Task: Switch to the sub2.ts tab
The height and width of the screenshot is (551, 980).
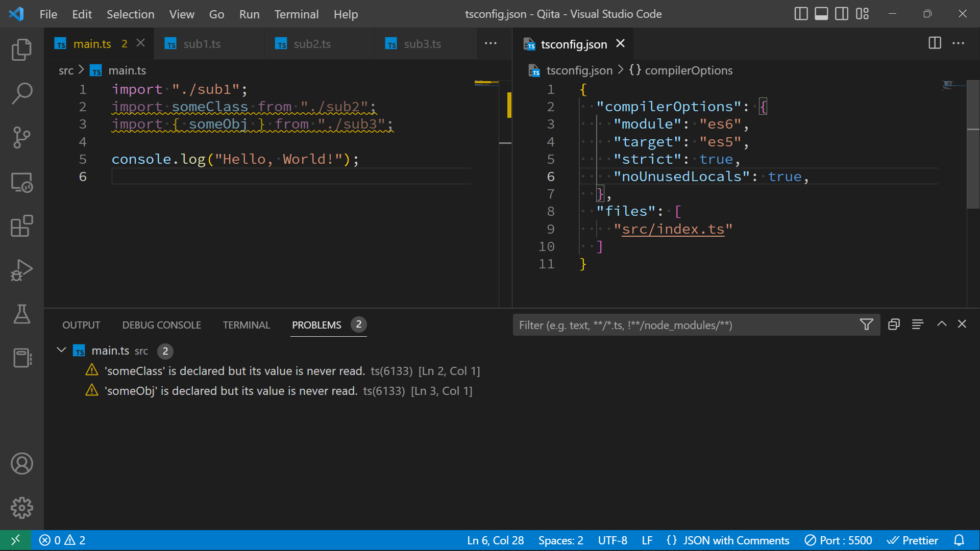Action: [311, 44]
